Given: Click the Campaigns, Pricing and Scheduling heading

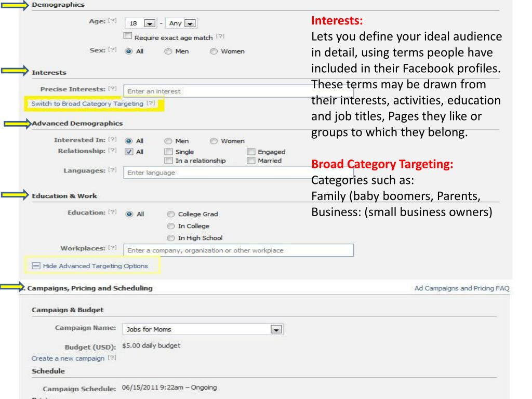Looking at the screenshot, I should (x=90, y=288).
